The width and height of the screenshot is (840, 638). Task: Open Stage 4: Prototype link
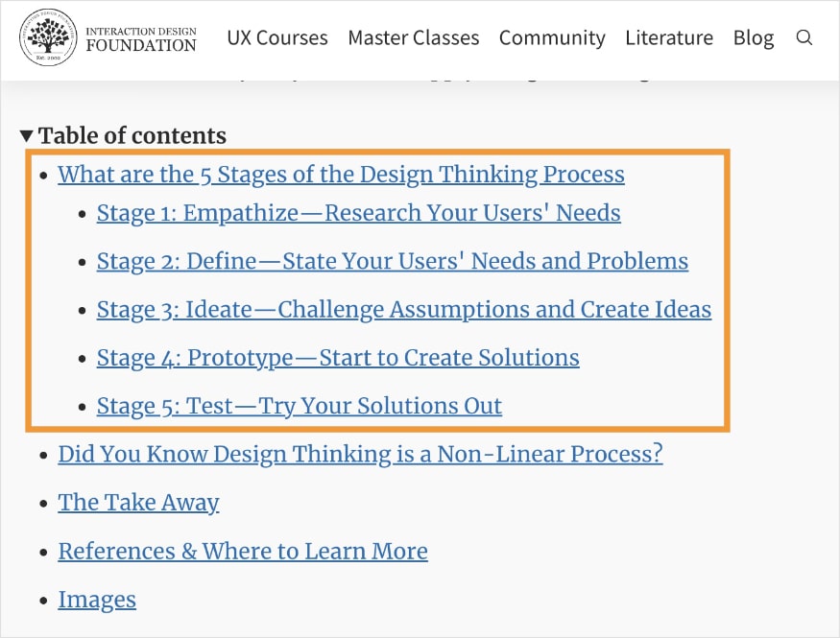click(x=338, y=358)
